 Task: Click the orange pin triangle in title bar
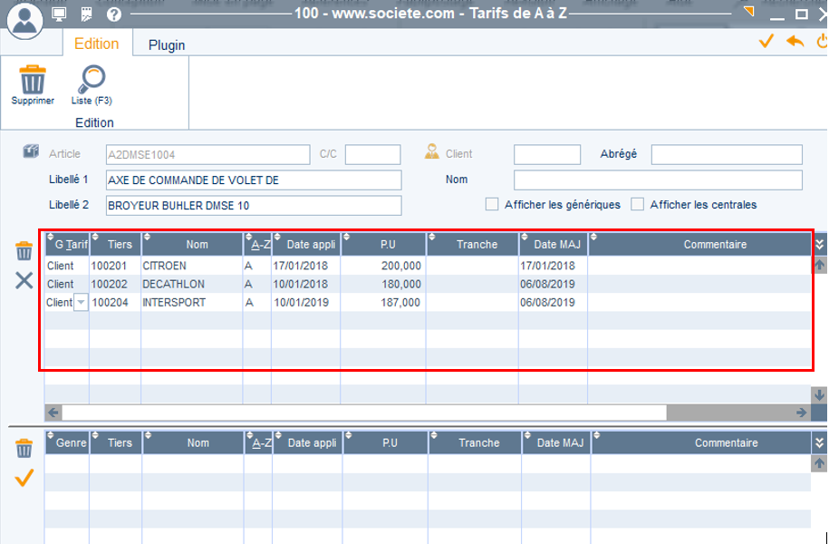tap(749, 11)
